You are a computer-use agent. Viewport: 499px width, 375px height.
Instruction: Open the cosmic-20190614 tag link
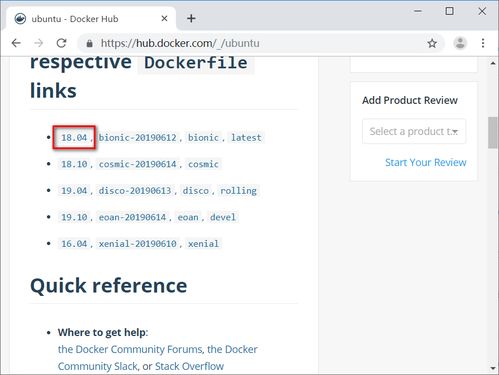click(x=137, y=164)
